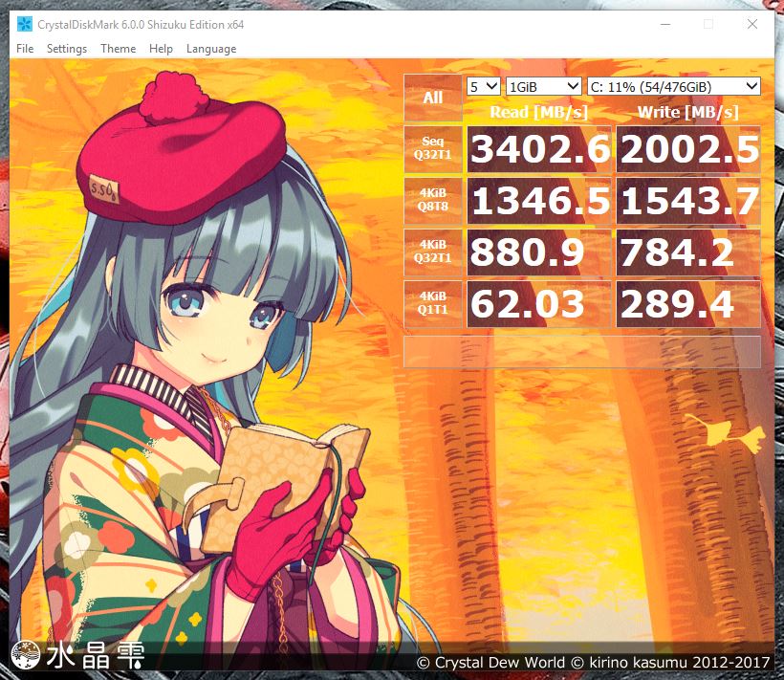Click the empty comment field below results
The image size is (784, 680).
click(x=582, y=352)
